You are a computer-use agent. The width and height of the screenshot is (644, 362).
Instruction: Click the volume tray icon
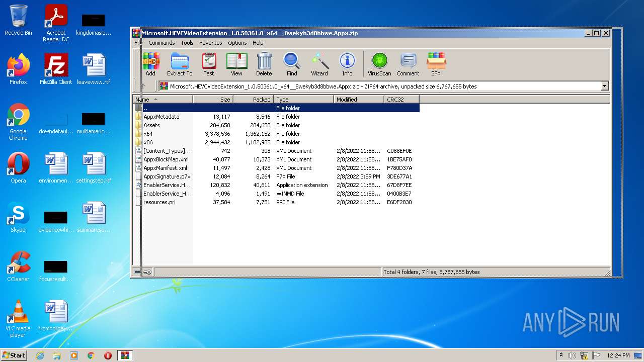pos(572,355)
